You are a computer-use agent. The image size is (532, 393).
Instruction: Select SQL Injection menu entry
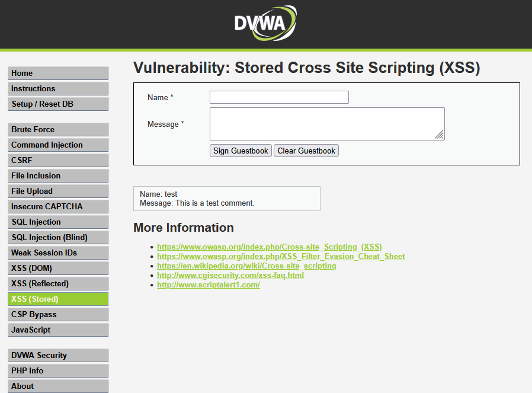tap(58, 222)
